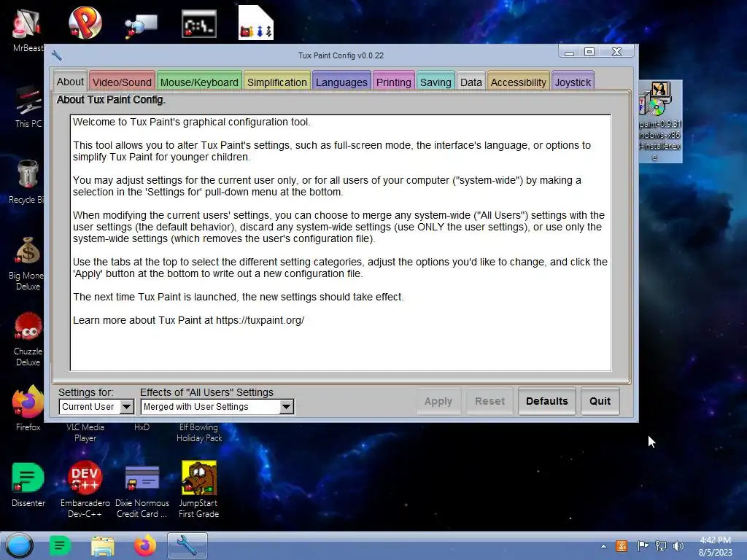Open the Printing tab

point(393,82)
